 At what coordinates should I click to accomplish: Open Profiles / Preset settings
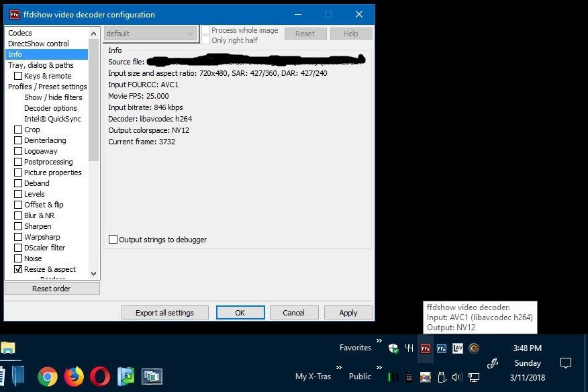47,87
